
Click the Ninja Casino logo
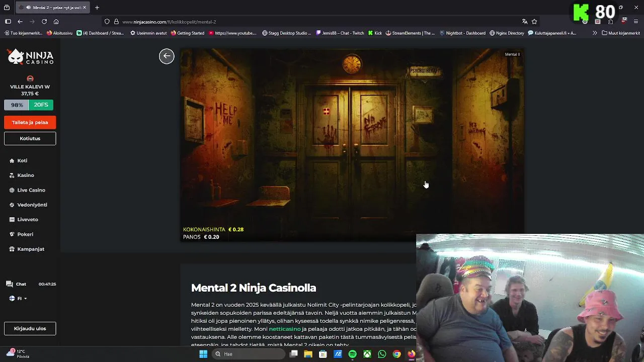pyautogui.click(x=30, y=57)
